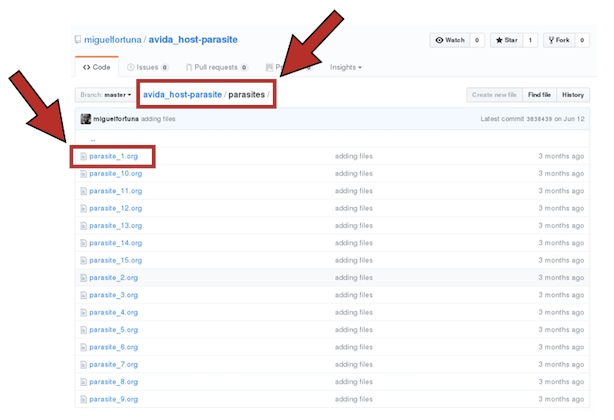614x420 pixels.
Task: Click the file icon beside parasite_15.org
Action: coord(83,260)
